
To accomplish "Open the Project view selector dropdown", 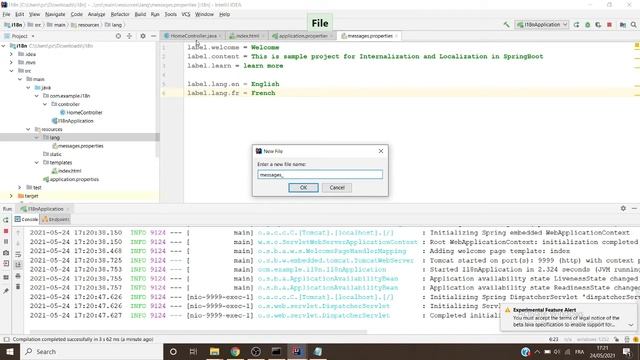I will pos(19,36).
